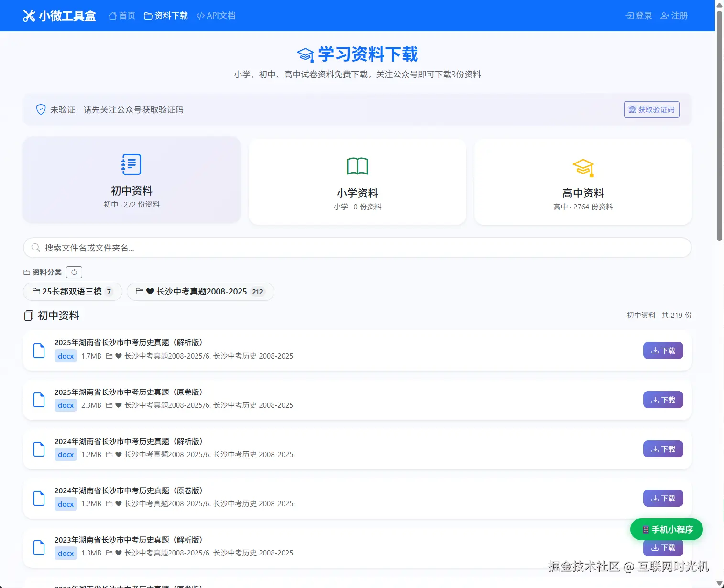Click the blue list icon on 初中资料 card
724x588 pixels.
tap(132, 164)
